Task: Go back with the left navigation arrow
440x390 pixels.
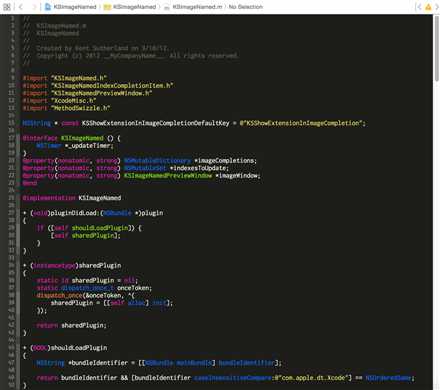Action: (x=21, y=7)
